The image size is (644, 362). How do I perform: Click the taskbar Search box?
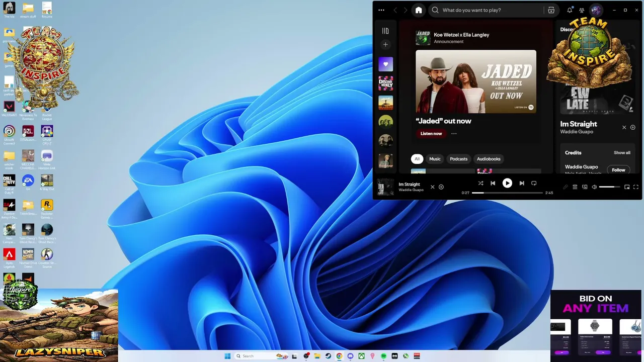click(x=261, y=356)
